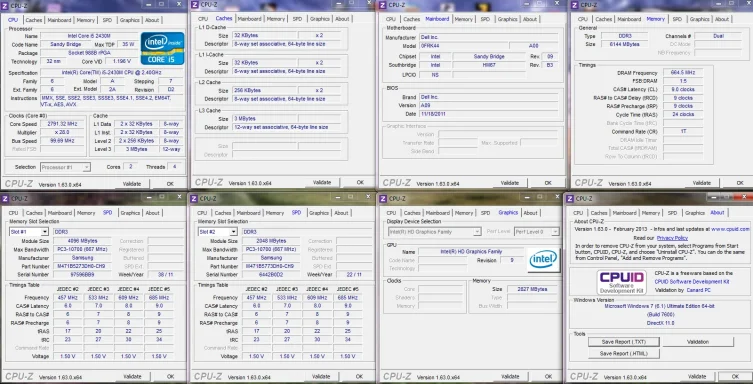
Task: Click the Validation button under Tools
Action: (x=698, y=342)
